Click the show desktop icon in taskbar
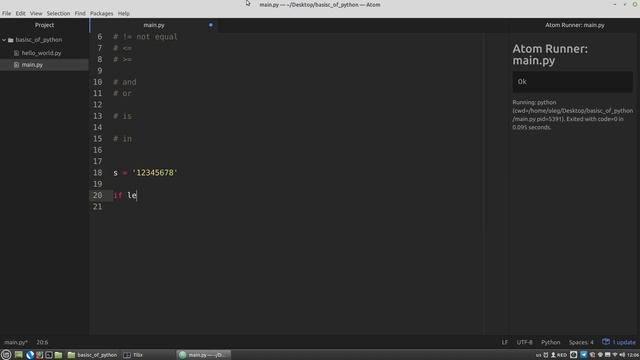This screenshot has width=640, height=360. [x=18, y=355]
